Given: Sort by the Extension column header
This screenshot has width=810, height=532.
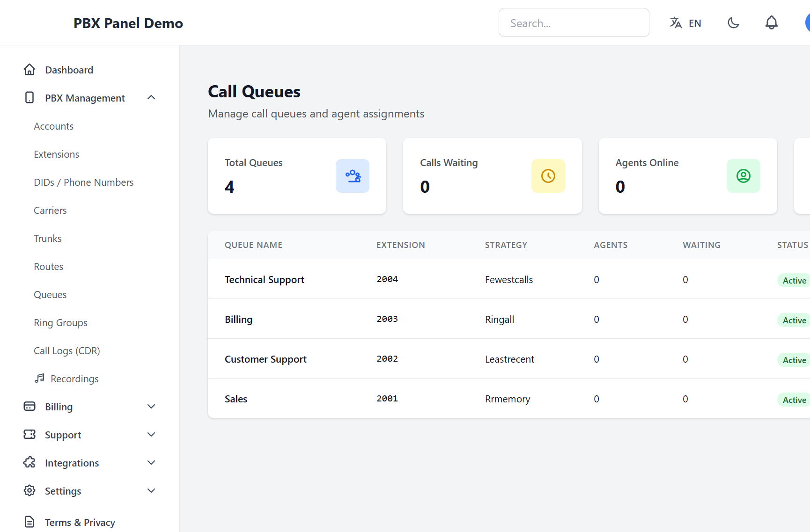Looking at the screenshot, I should click(401, 245).
